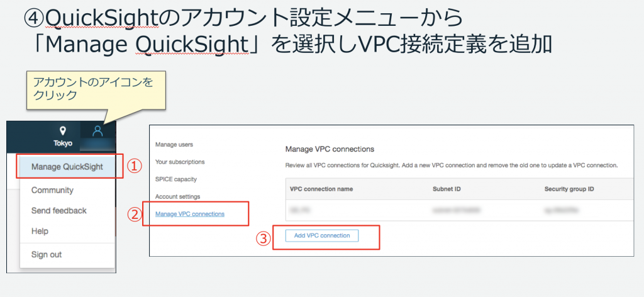644x297 pixels.
Task: Click Add VPC connection button
Action: (x=322, y=236)
